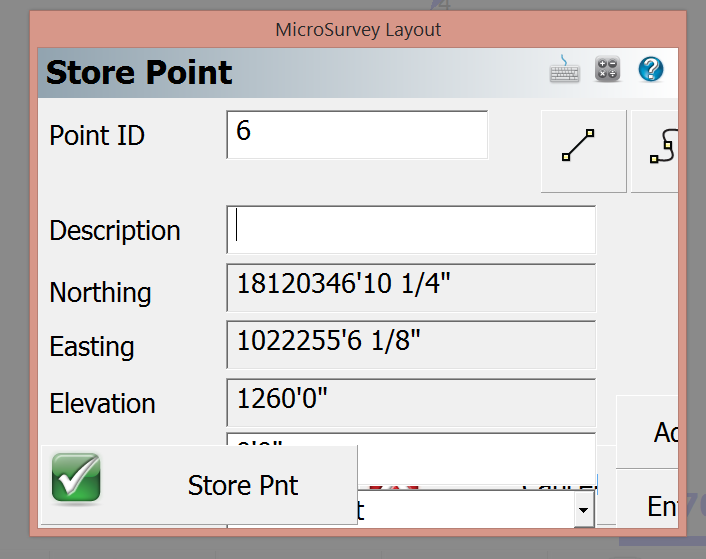This screenshot has height=559, width=706.
Task: Select the Northing value field
Action: [411, 288]
